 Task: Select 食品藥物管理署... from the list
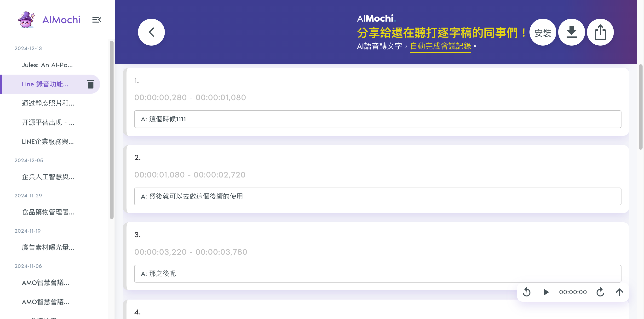pyautogui.click(x=48, y=212)
